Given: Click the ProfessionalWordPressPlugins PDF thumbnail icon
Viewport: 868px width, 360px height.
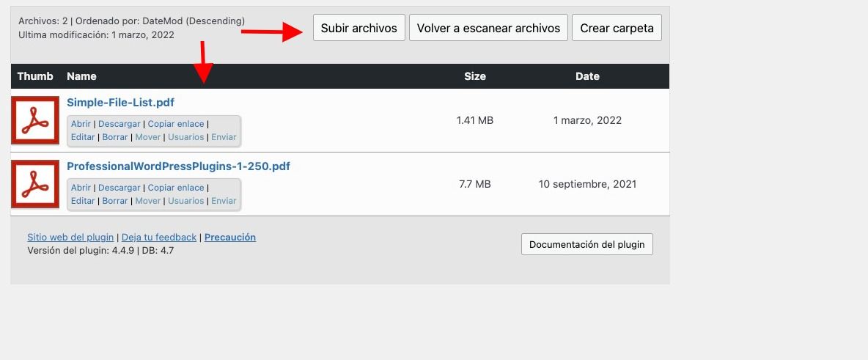Looking at the screenshot, I should coord(35,184).
